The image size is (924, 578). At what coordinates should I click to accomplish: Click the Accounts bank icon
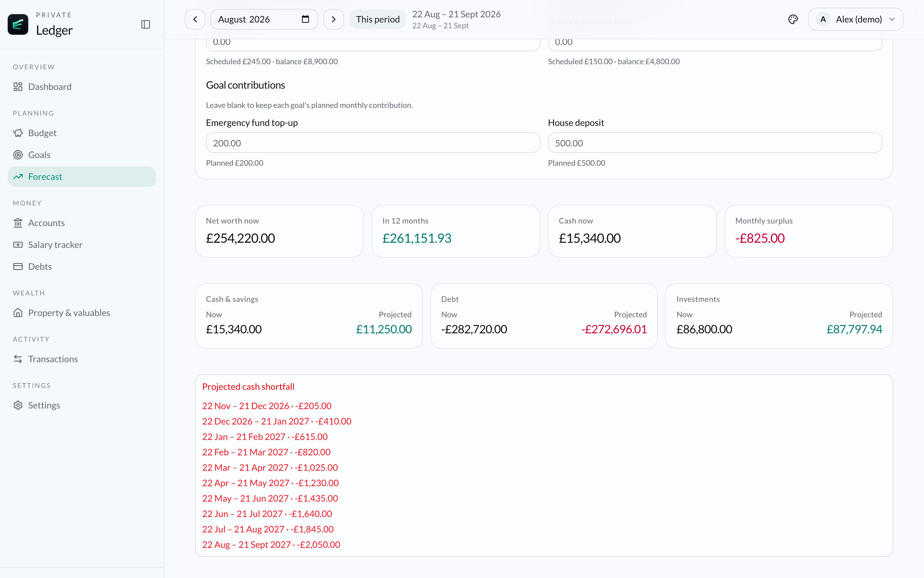point(18,223)
